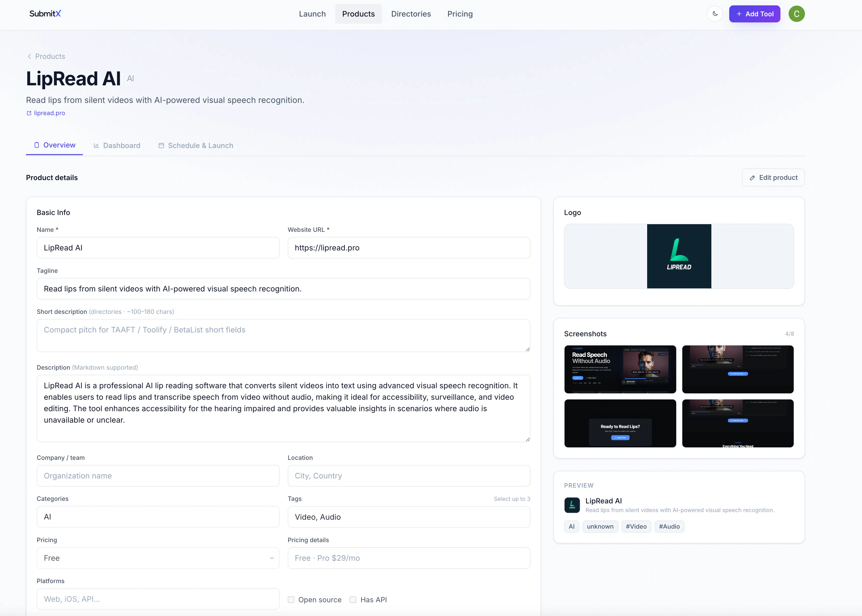862x616 pixels.
Task: Open the Read Speech Without Audio screenshot
Action: [620, 369]
